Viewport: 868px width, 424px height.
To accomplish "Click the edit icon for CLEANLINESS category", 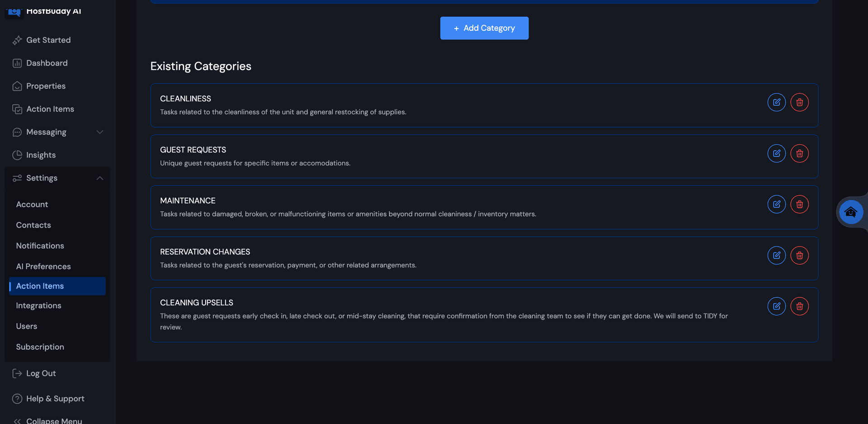I will pyautogui.click(x=777, y=102).
